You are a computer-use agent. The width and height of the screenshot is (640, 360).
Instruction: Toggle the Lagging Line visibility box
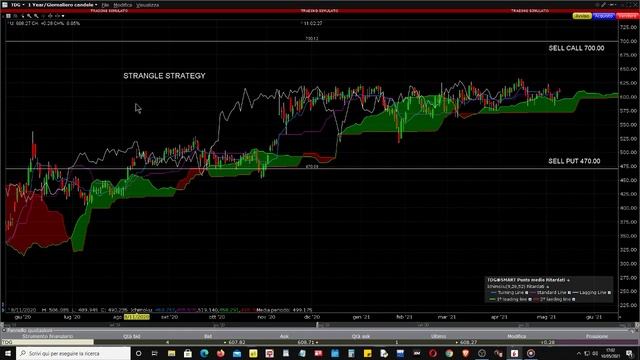[609, 293]
